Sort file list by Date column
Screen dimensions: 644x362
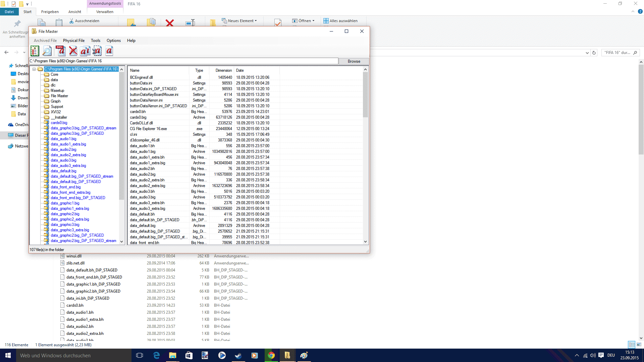coord(257,70)
